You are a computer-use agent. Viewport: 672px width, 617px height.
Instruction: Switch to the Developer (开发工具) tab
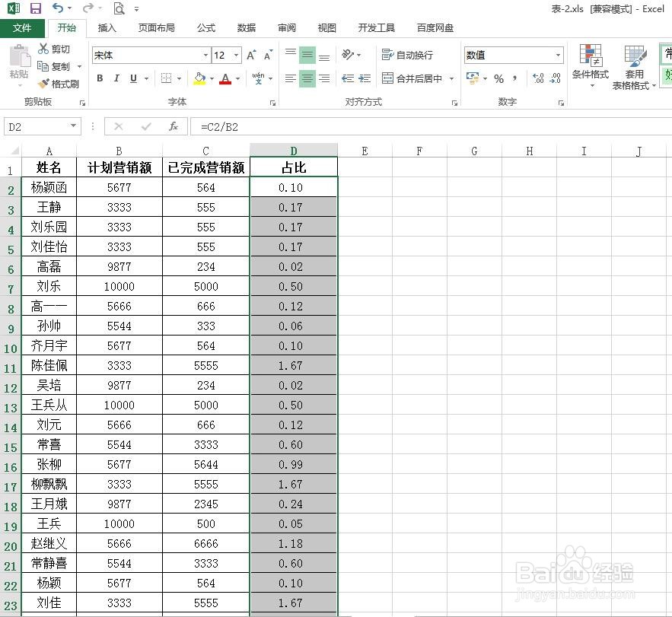[x=376, y=28]
